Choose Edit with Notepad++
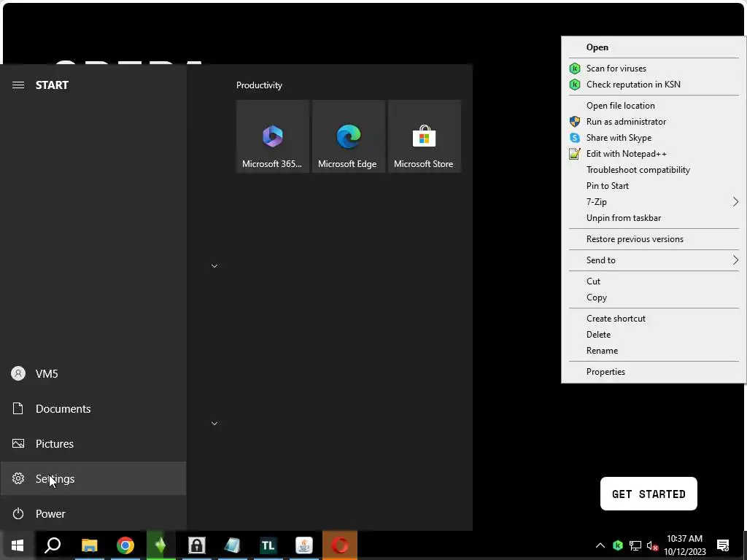 click(x=654, y=154)
